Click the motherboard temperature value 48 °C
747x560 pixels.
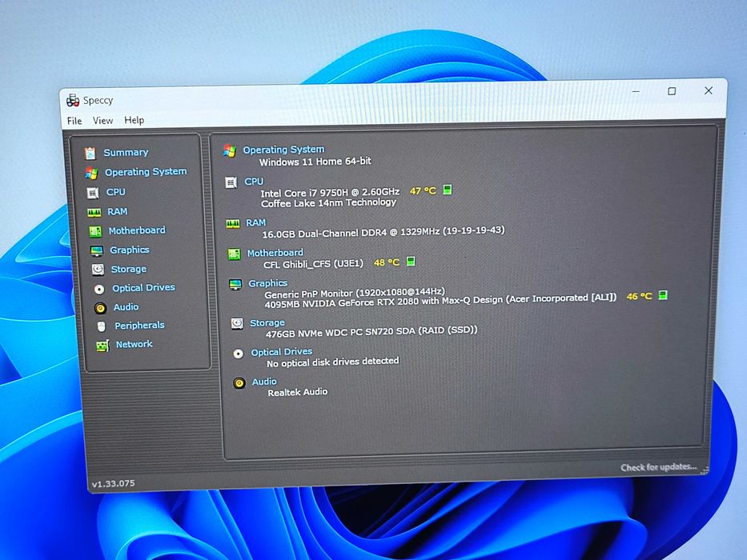pos(387,262)
